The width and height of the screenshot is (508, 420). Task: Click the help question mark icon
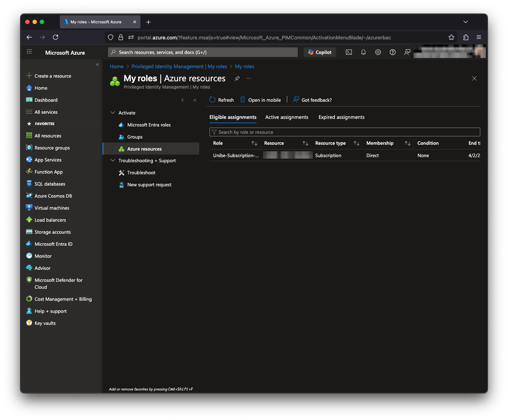pyautogui.click(x=393, y=52)
